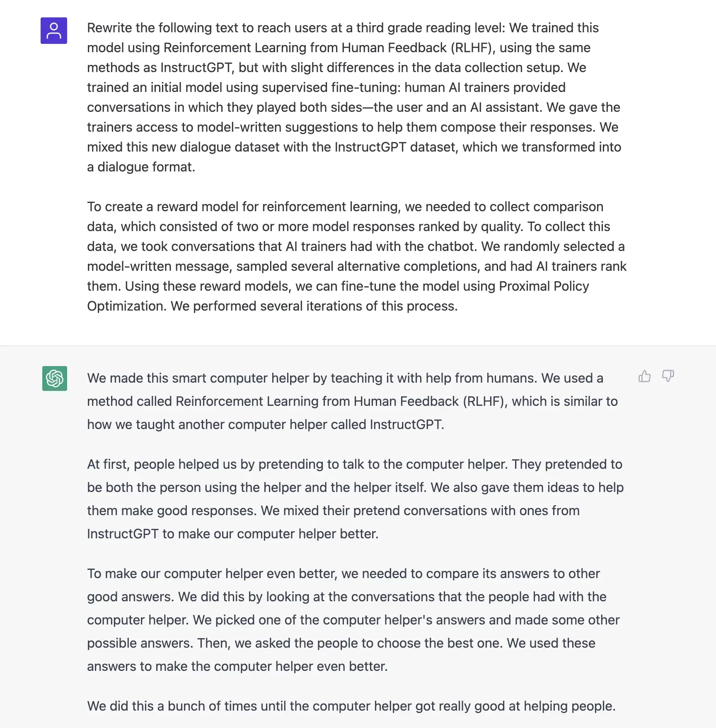Click the reply paragraph starting 'At first, people helped'
The width and height of the screenshot is (716, 728).
pyautogui.click(x=356, y=499)
